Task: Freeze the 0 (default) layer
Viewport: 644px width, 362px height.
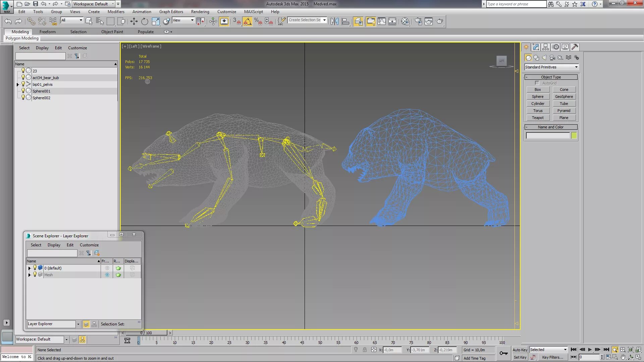Action: pos(107,268)
